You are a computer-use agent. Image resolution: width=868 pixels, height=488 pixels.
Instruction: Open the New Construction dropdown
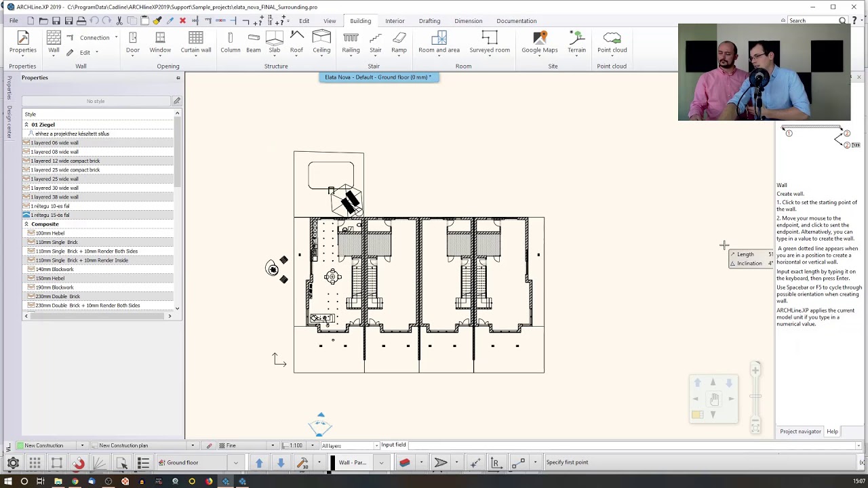point(82,445)
